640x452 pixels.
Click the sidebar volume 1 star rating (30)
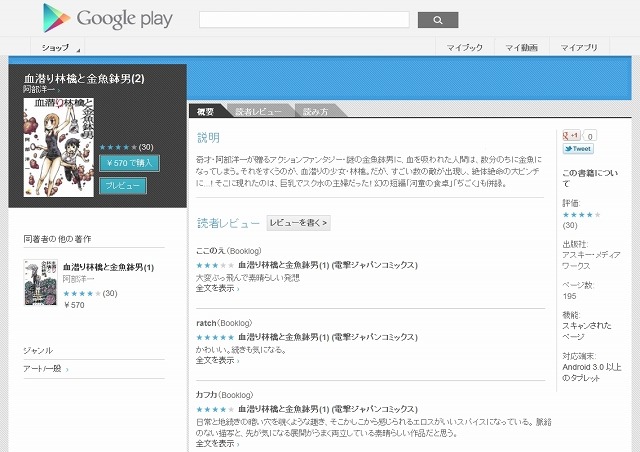click(x=82, y=293)
